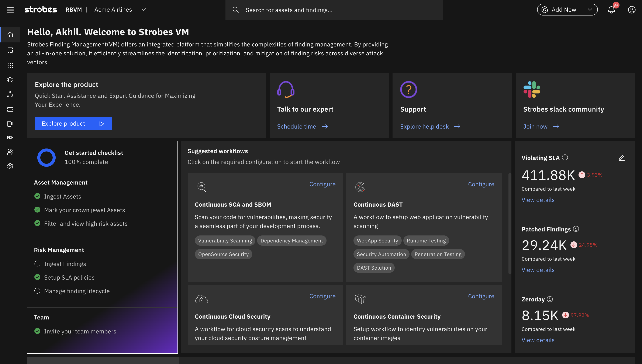642x364 pixels.
Task: View details for Zeroday
Action: (x=538, y=340)
